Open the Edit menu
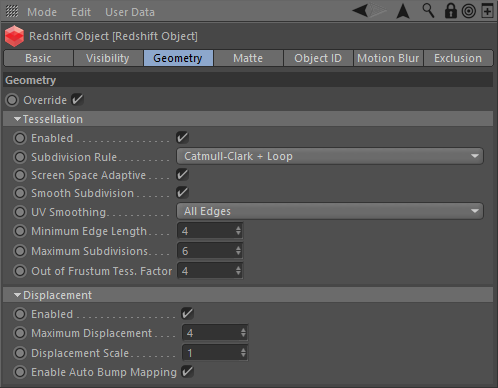Screen dimensions: 498x388 point(81,12)
